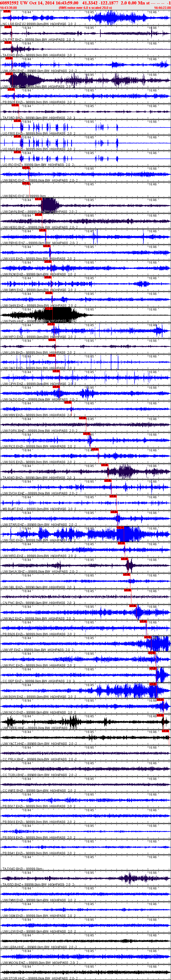Select the UW NCO EHZ station label
The width and height of the screenshot is (171, 980).
(39, 712)
